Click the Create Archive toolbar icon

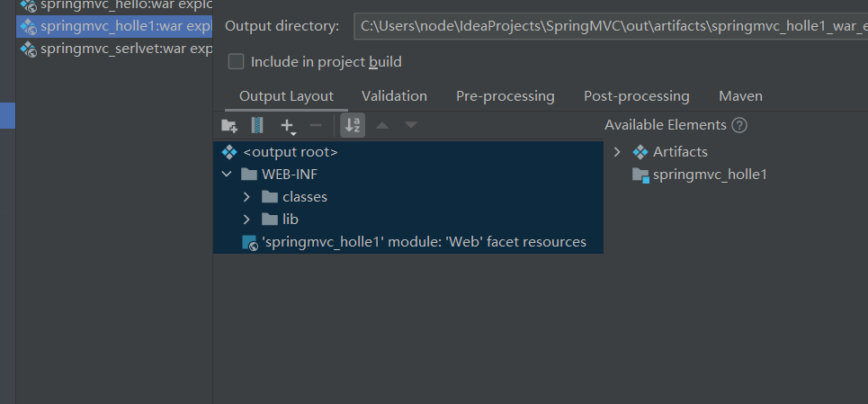tap(257, 125)
